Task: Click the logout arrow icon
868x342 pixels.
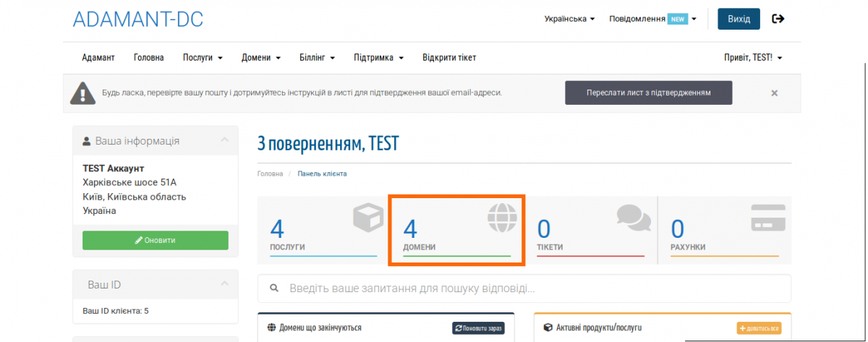Action: tap(778, 19)
